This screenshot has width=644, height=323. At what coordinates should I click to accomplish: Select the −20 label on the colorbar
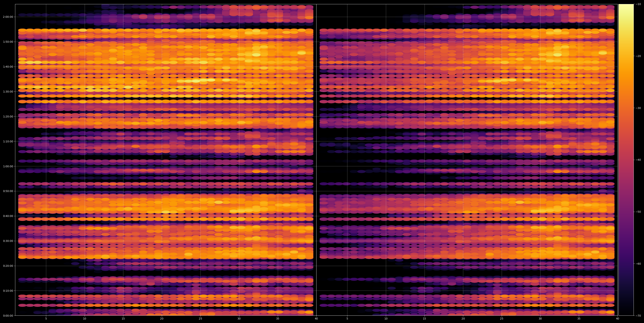638,56
